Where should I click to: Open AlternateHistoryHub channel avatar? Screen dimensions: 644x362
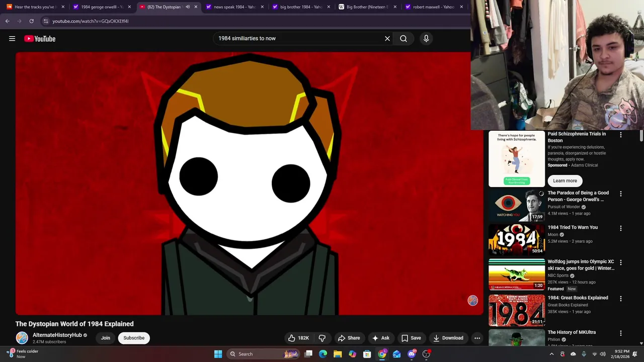tap(22, 338)
